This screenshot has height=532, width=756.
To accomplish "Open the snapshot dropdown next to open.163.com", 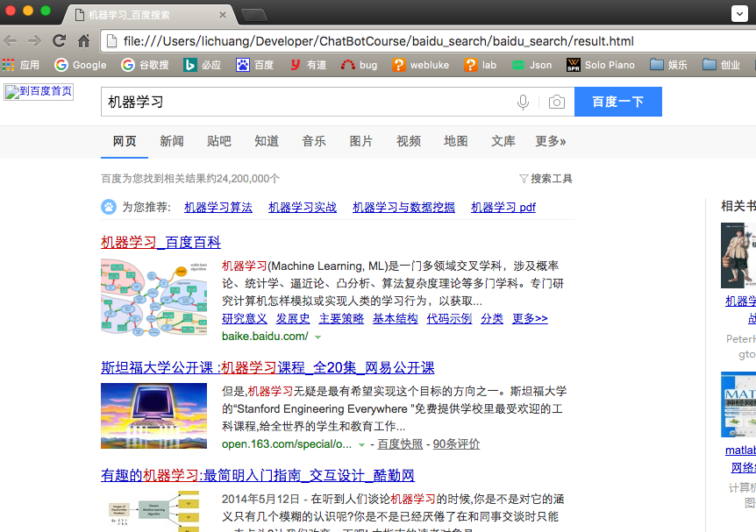I will coord(360,443).
